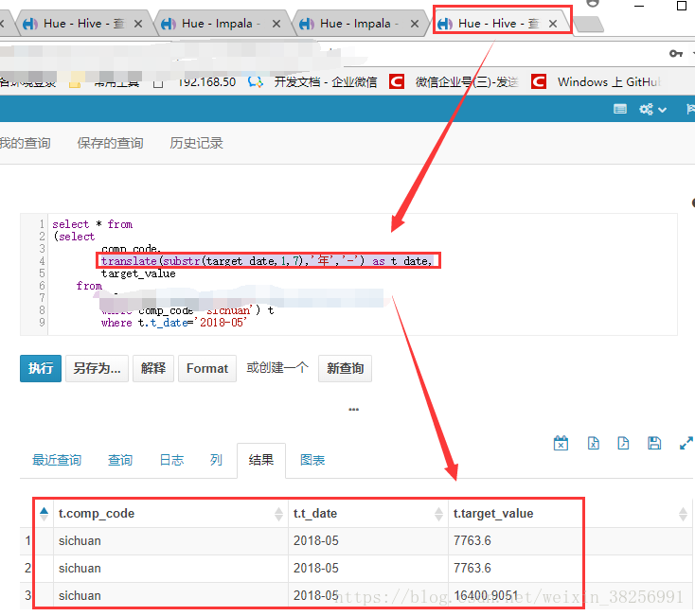Open 微信企业号(三) bookmark
The width and height of the screenshot is (695, 616).
pos(454,82)
